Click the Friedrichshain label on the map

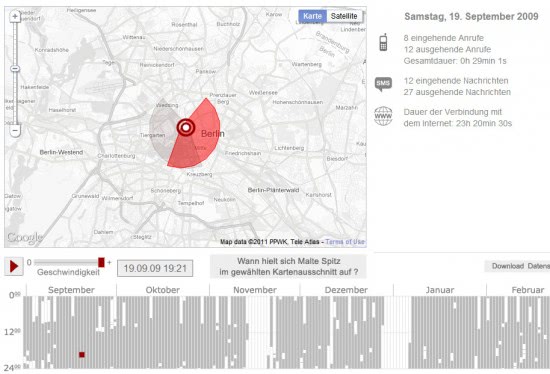pos(243,153)
